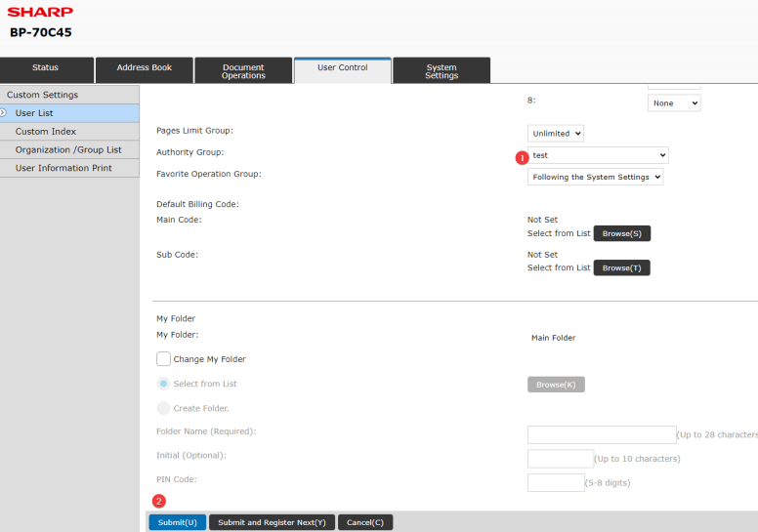The image size is (758, 532).
Task: Enable the Change My Folder checkbox
Action: click(x=163, y=359)
